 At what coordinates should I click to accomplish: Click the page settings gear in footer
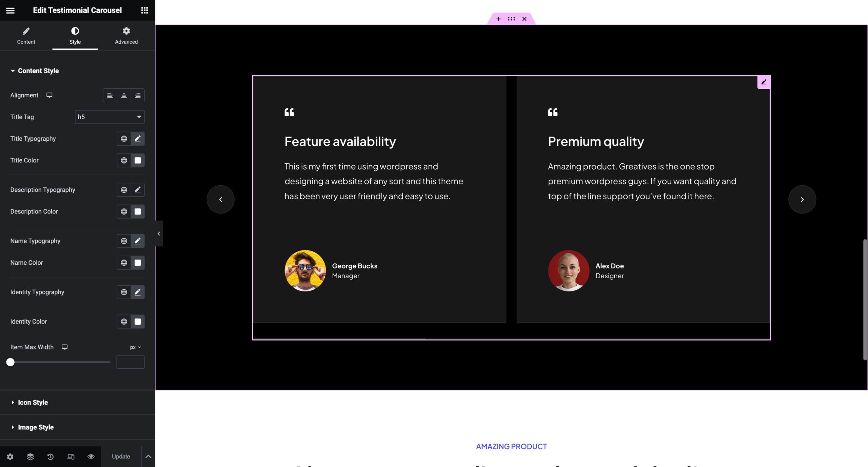click(x=10, y=456)
